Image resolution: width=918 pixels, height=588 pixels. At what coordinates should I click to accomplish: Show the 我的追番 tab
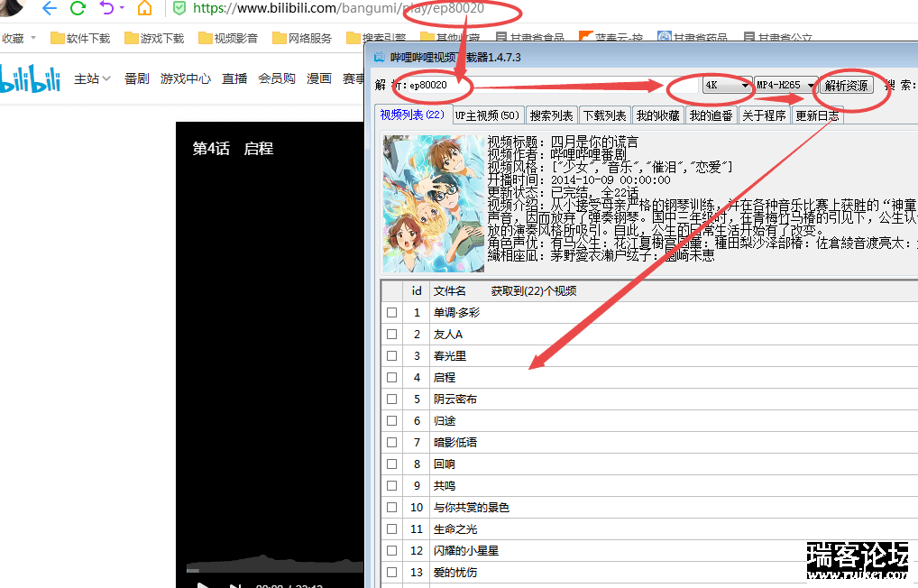click(711, 115)
